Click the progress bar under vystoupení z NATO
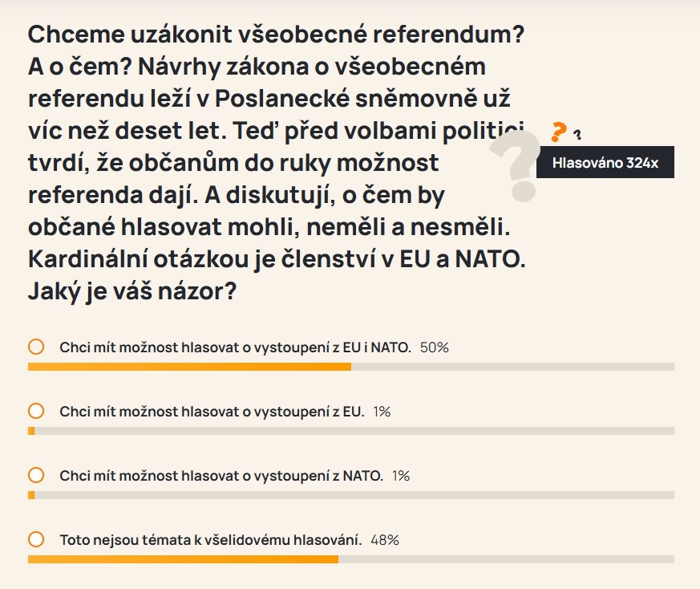Viewport: 700px width, 589px height. click(x=351, y=495)
